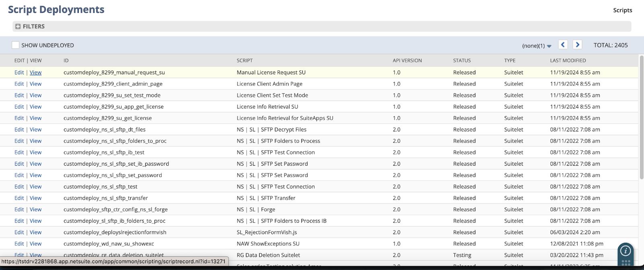Click the customdeploy_ns_sl_sftp_dt_files ID cell
644x270 pixels.
(105, 129)
